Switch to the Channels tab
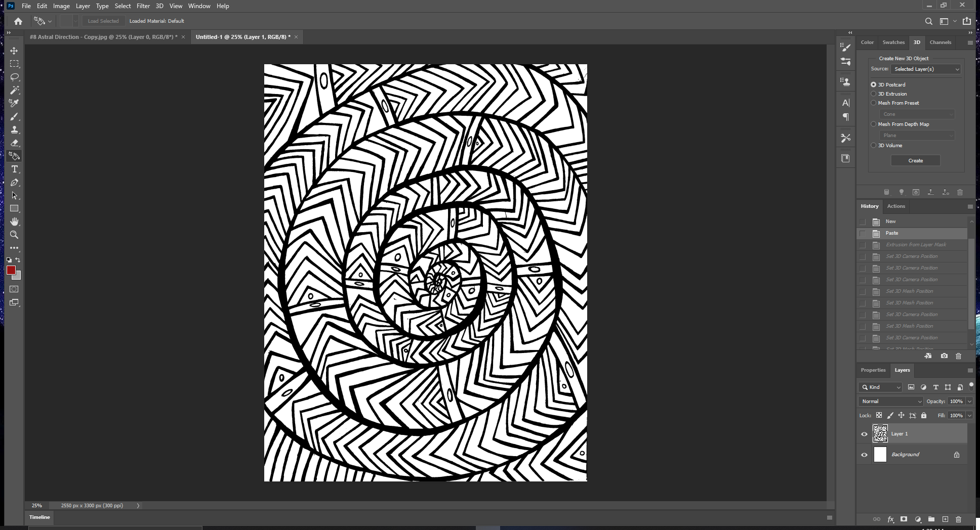The height and width of the screenshot is (530, 980). click(x=941, y=42)
